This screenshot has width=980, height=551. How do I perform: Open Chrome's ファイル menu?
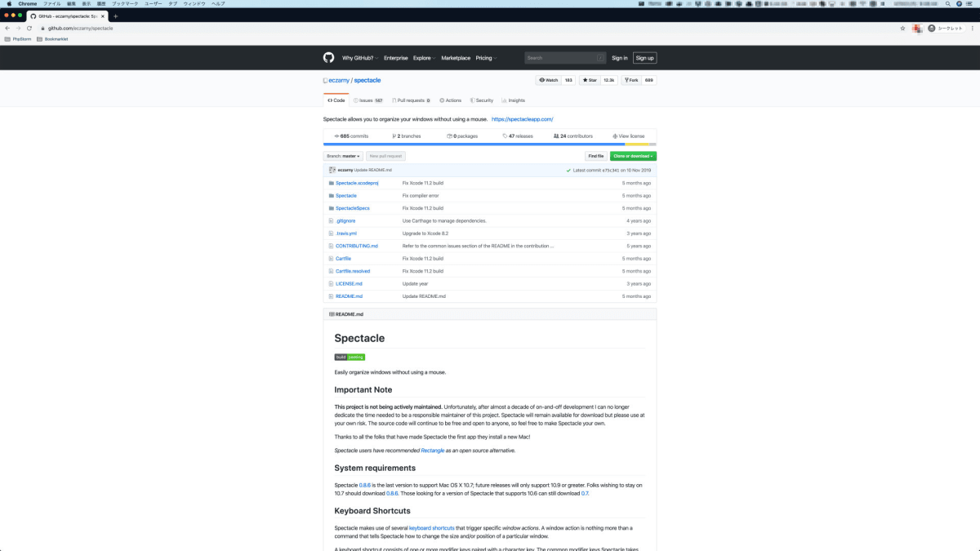click(51, 3)
